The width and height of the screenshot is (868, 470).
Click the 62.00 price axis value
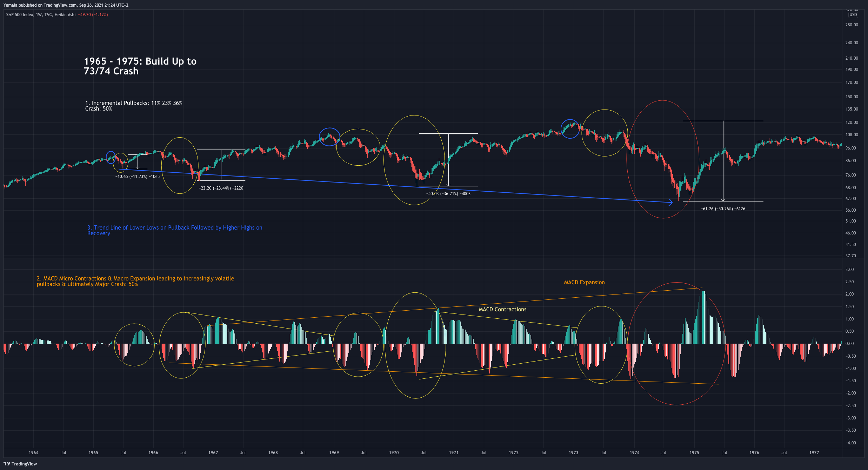[x=850, y=199]
